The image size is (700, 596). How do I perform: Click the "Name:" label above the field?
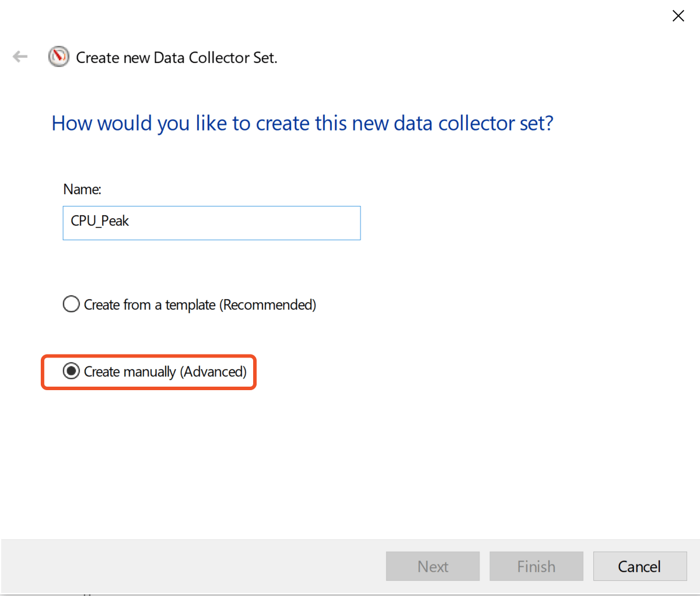82,190
